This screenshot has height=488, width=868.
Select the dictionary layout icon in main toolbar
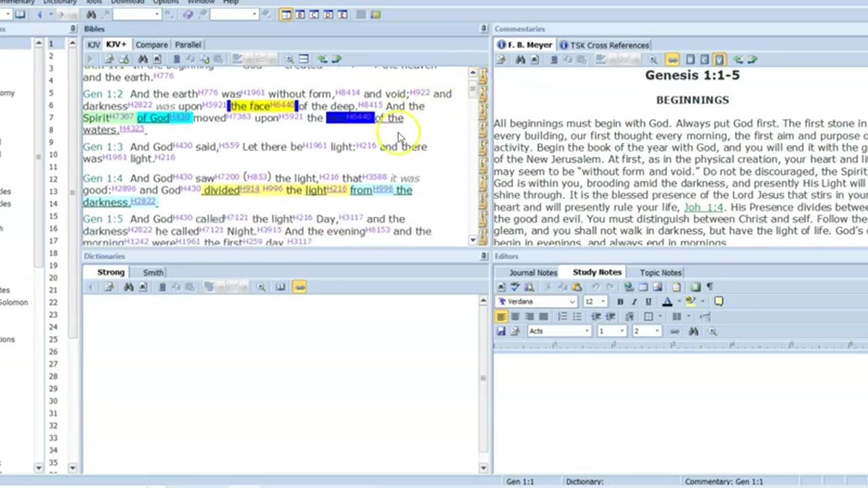(328, 14)
